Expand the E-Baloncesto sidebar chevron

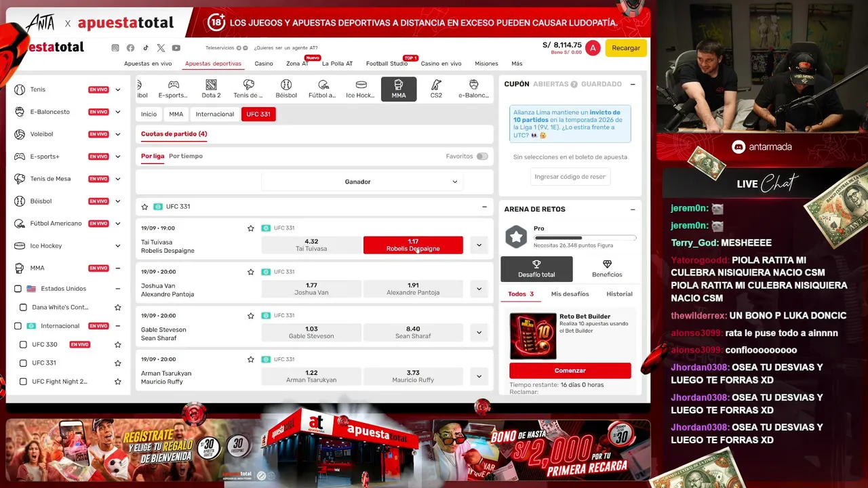tap(118, 112)
